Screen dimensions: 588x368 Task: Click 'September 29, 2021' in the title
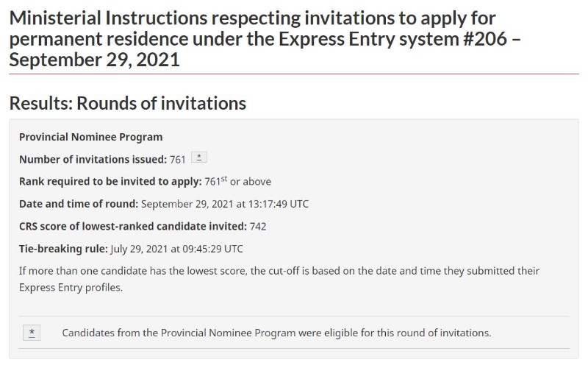point(95,60)
